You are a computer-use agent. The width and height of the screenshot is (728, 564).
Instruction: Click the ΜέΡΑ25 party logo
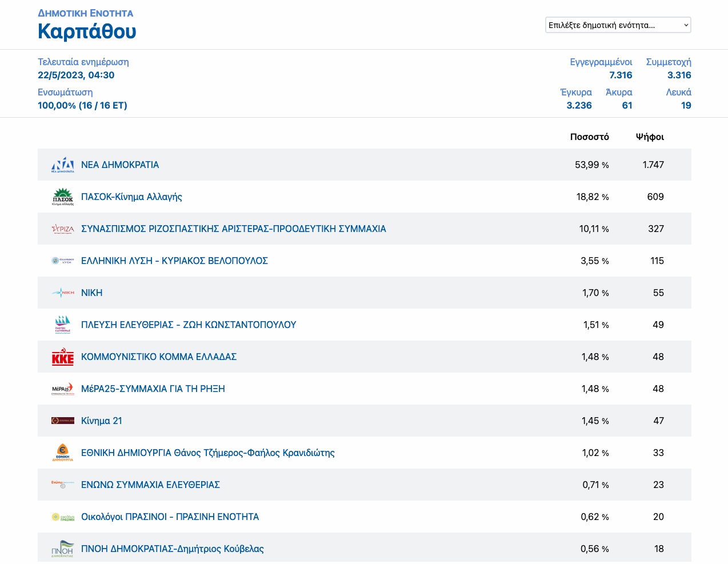(63, 389)
